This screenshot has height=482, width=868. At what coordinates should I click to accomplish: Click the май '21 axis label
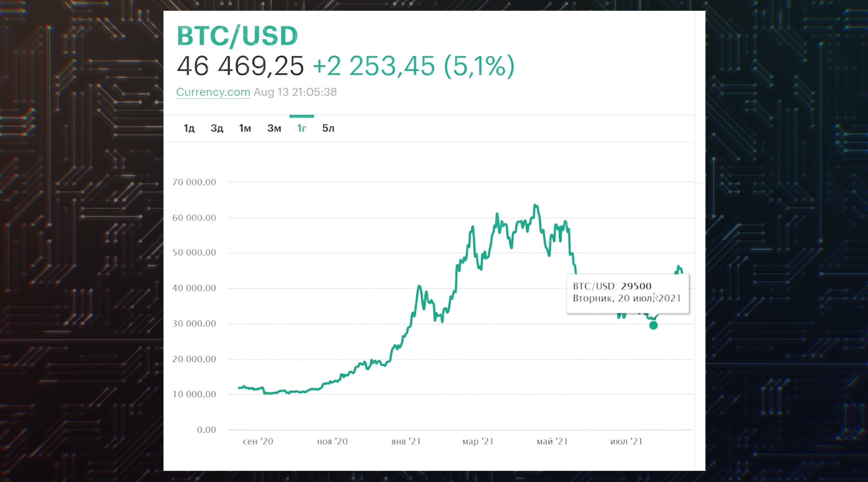click(x=552, y=442)
